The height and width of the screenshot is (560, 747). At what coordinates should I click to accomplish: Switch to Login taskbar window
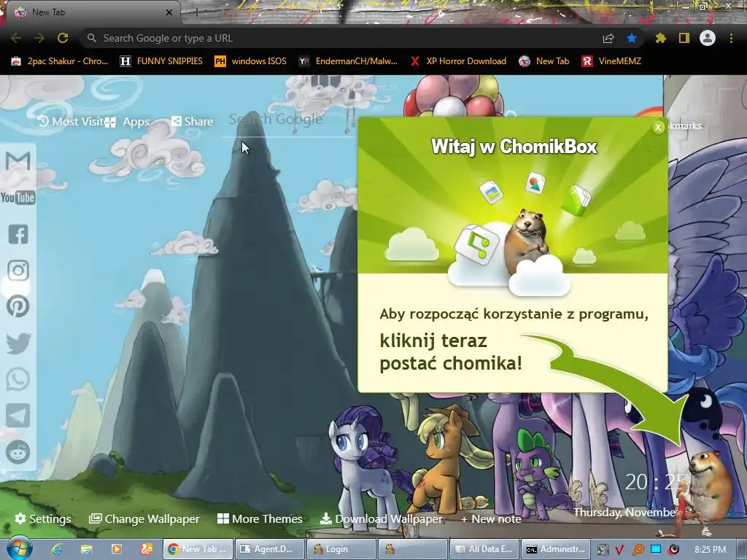click(341, 549)
